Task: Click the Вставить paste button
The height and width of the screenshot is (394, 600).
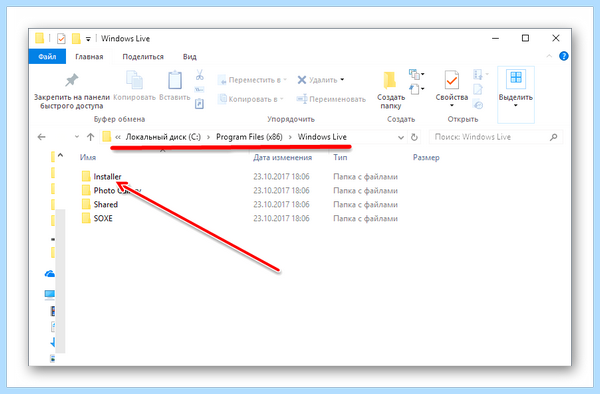Action: click(x=174, y=86)
